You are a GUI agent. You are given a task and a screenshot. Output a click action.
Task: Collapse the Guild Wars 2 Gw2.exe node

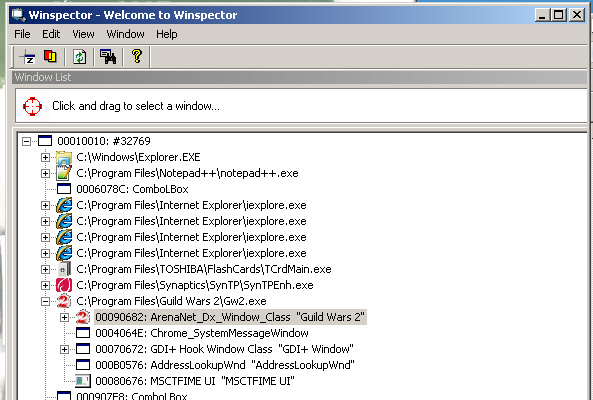45,301
